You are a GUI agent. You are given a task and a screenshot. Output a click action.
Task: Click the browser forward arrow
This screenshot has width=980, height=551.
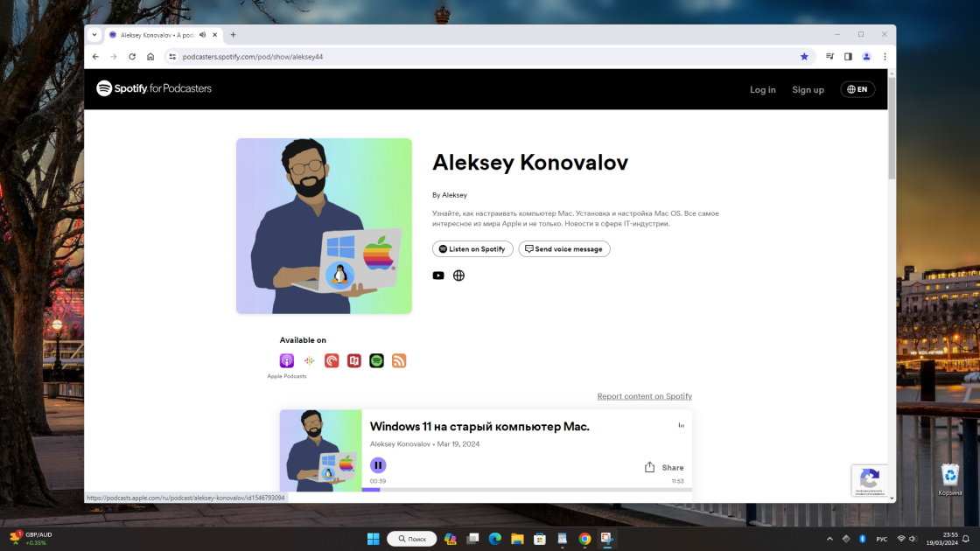pos(114,57)
